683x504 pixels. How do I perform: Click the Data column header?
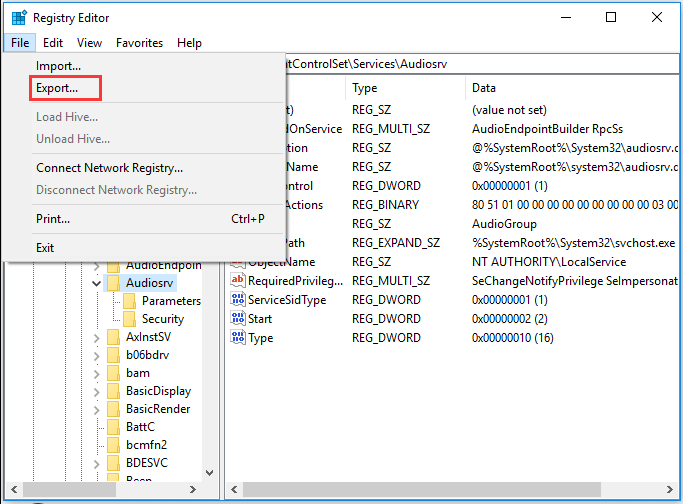coord(572,88)
